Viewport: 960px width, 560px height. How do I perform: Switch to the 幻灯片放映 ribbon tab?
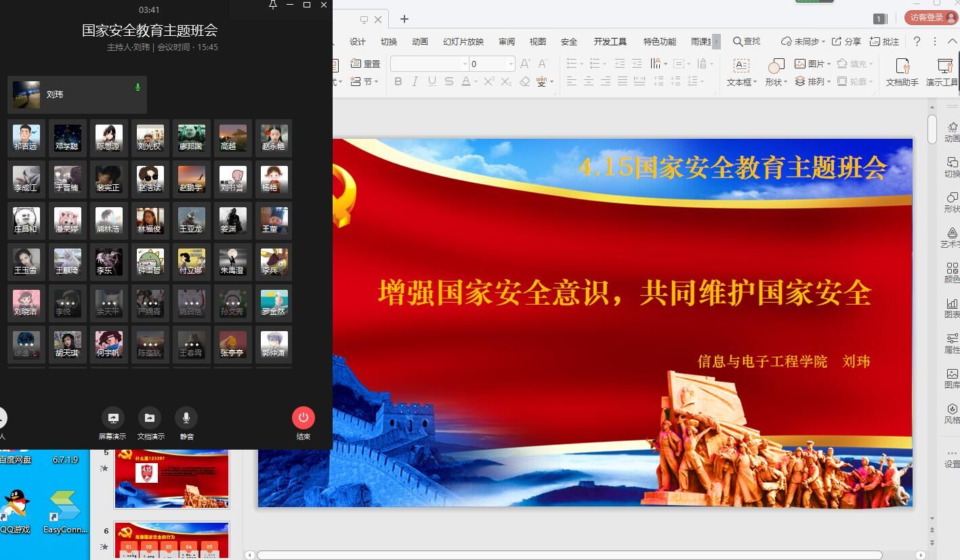pyautogui.click(x=463, y=41)
